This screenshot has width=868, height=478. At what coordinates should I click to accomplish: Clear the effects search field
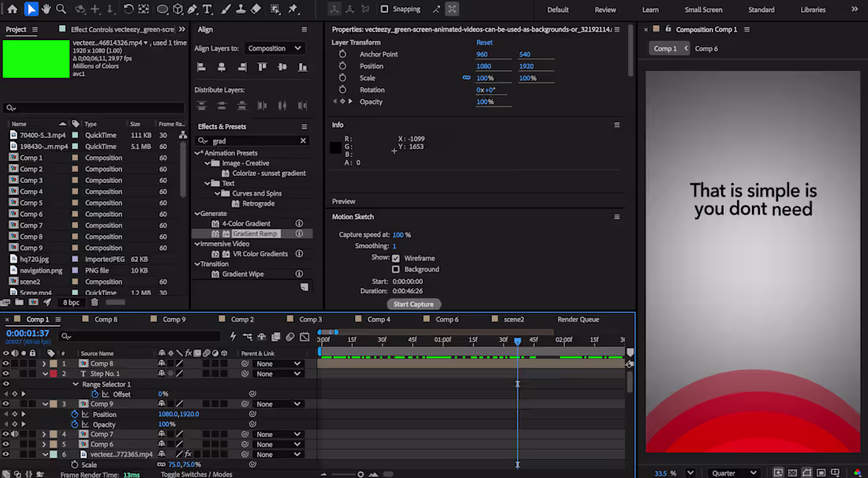pyautogui.click(x=303, y=140)
